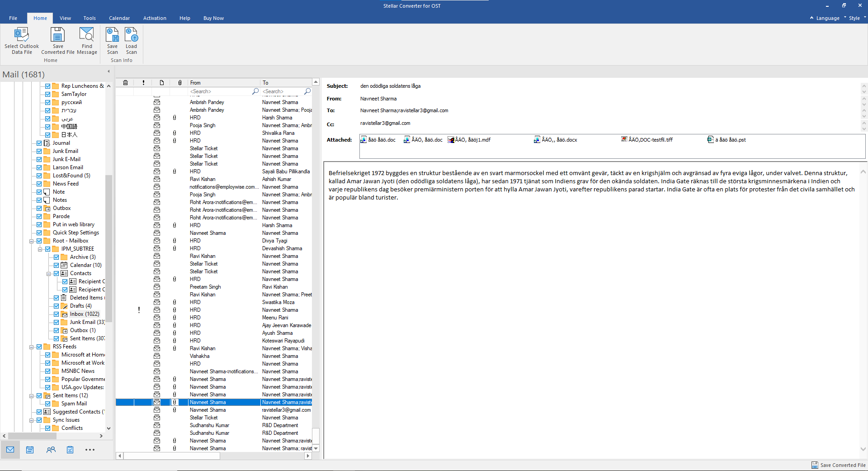The image size is (868, 471).
Task: Toggle Lost&Found (5) checkbox
Action: [39, 176]
